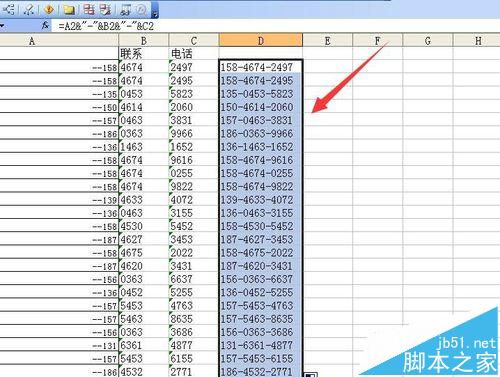Image resolution: width=500 pixels, height=377 pixels.
Task: Click column B cell with 6361
Action: [144, 345]
